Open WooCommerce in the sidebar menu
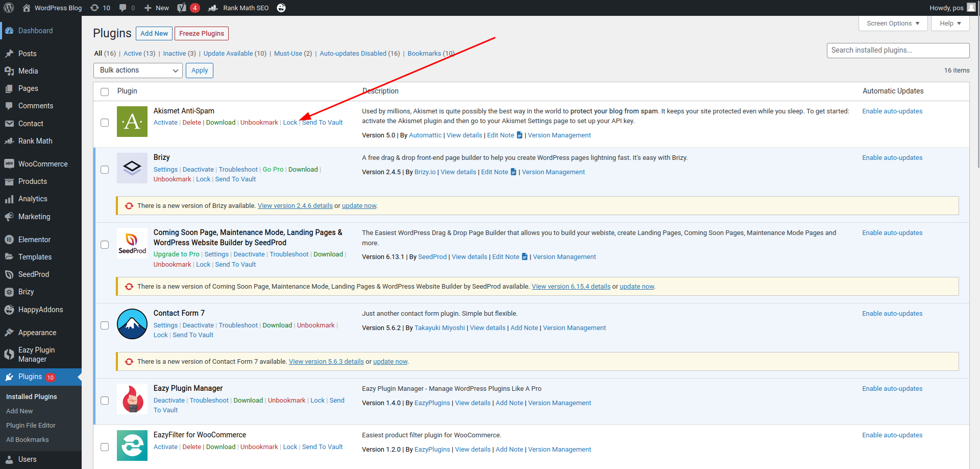The height and width of the screenshot is (469, 980). click(x=43, y=164)
